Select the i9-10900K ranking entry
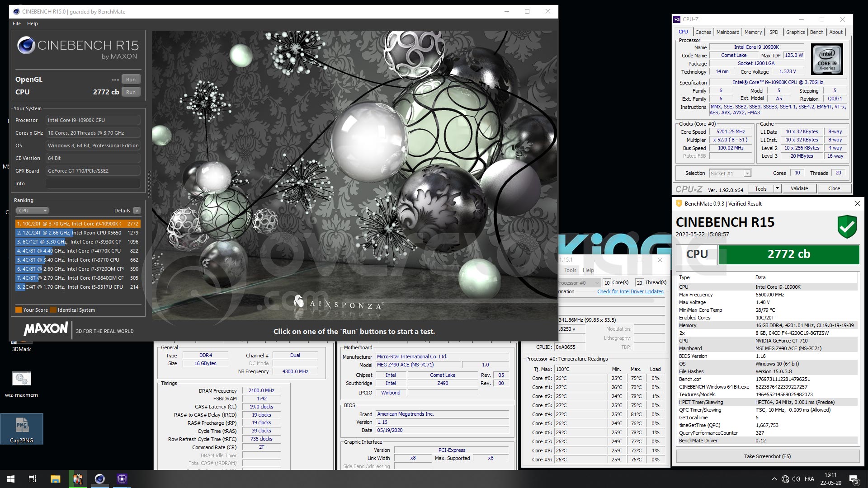The width and height of the screenshot is (868, 488). click(x=78, y=224)
